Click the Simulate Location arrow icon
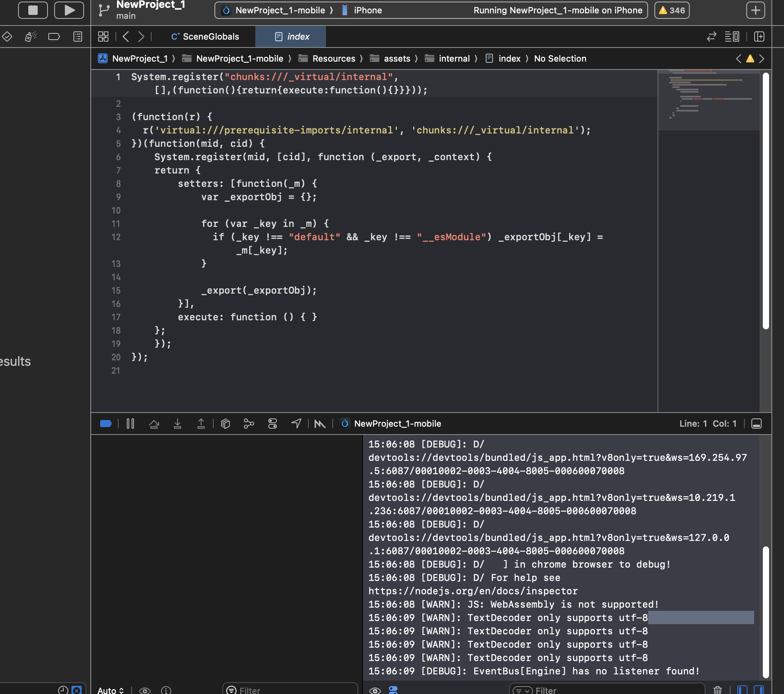This screenshot has width=784, height=694. pos(296,424)
